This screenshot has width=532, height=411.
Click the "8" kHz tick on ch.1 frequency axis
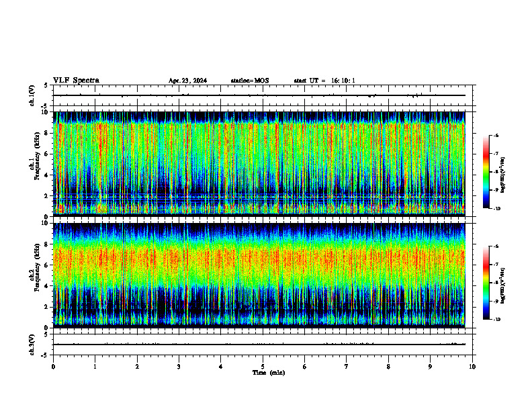coord(47,133)
